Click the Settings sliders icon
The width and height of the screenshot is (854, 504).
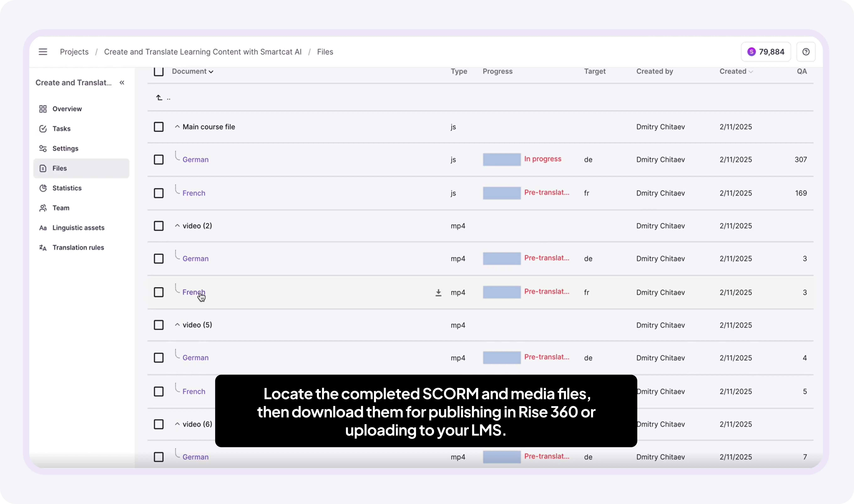(43, 148)
